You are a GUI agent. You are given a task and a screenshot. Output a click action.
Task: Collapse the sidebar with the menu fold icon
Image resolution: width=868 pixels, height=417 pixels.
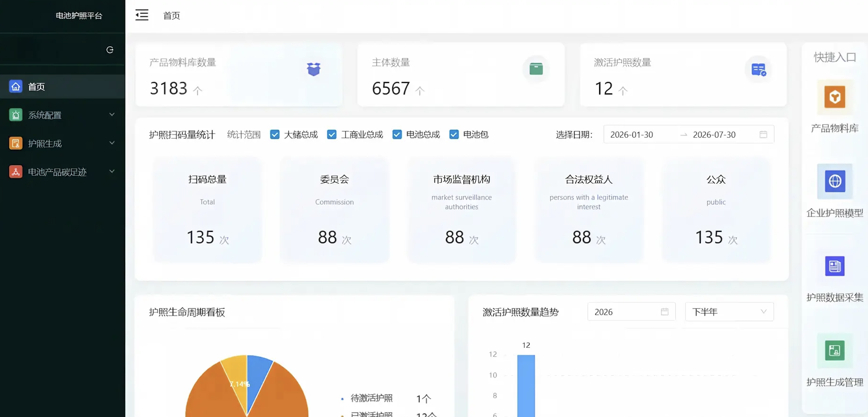[x=141, y=15]
